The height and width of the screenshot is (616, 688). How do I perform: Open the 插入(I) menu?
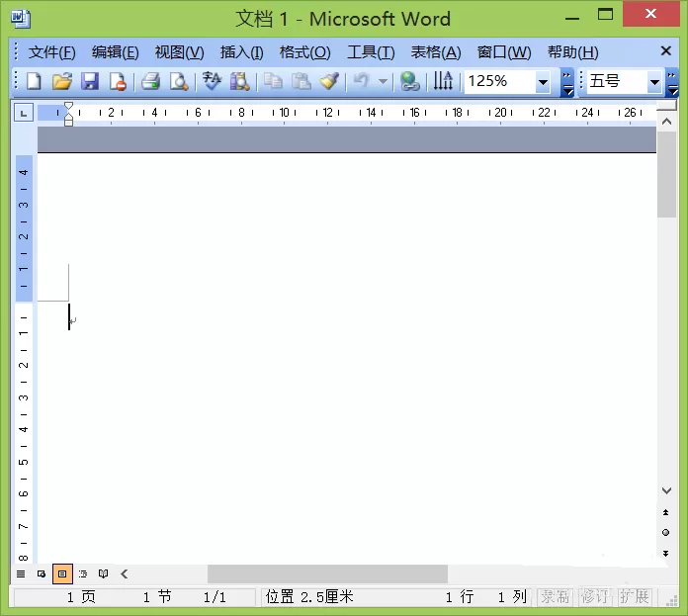(242, 52)
